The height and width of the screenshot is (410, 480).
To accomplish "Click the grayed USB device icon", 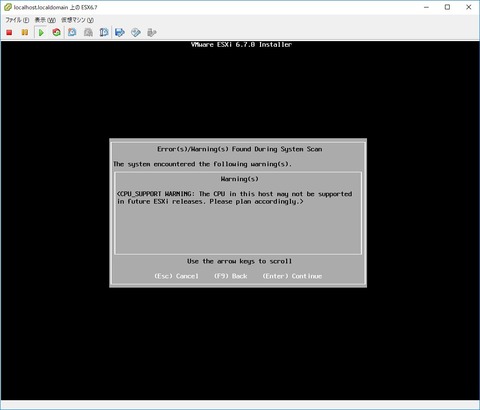I will coord(152,32).
